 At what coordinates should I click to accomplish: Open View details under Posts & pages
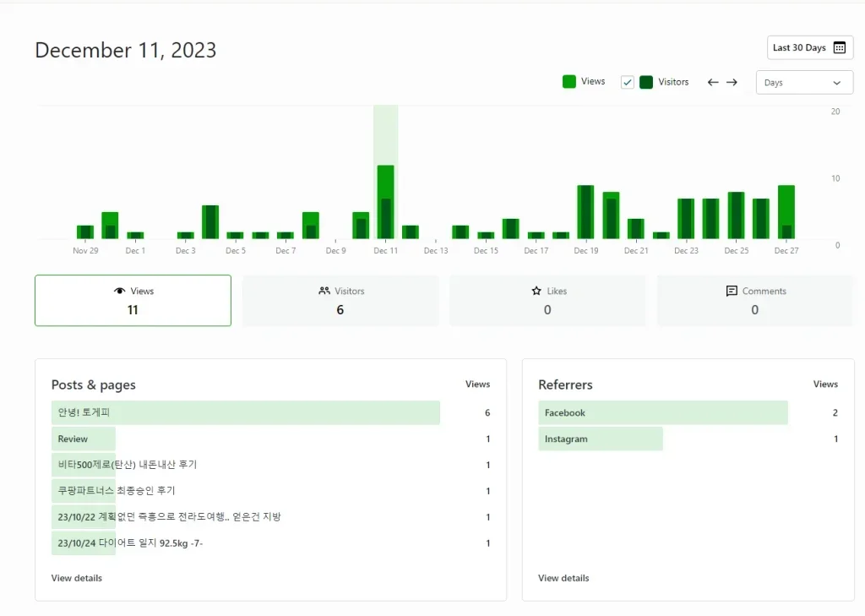click(x=77, y=578)
